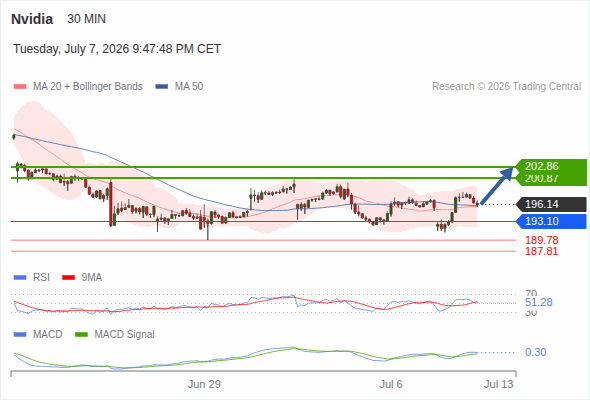Open the Research Trading Central copyright text

coord(506,87)
